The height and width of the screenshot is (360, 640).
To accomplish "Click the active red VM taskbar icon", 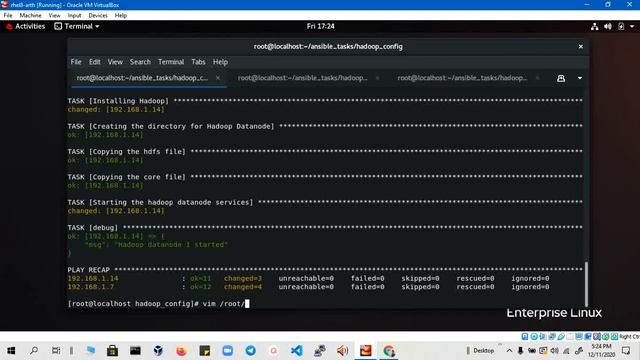I will pos(366,351).
